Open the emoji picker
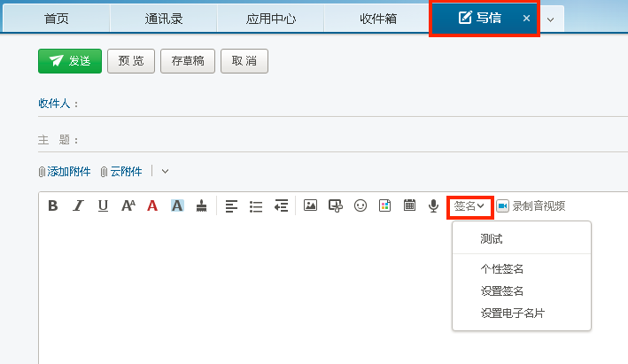The width and height of the screenshot is (628, 364). click(361, 205)
